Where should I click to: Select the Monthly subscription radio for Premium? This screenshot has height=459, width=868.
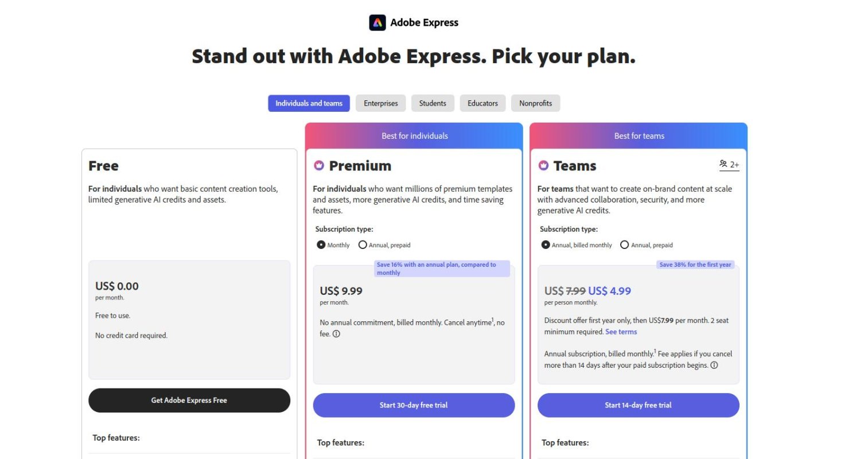tap(321, 244)
